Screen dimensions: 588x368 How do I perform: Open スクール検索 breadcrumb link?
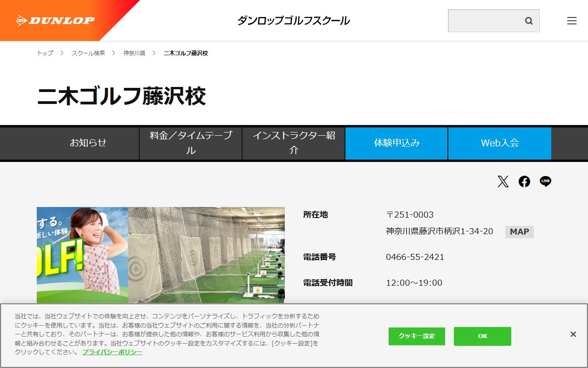pyautogui.click(x=88, y=53)
